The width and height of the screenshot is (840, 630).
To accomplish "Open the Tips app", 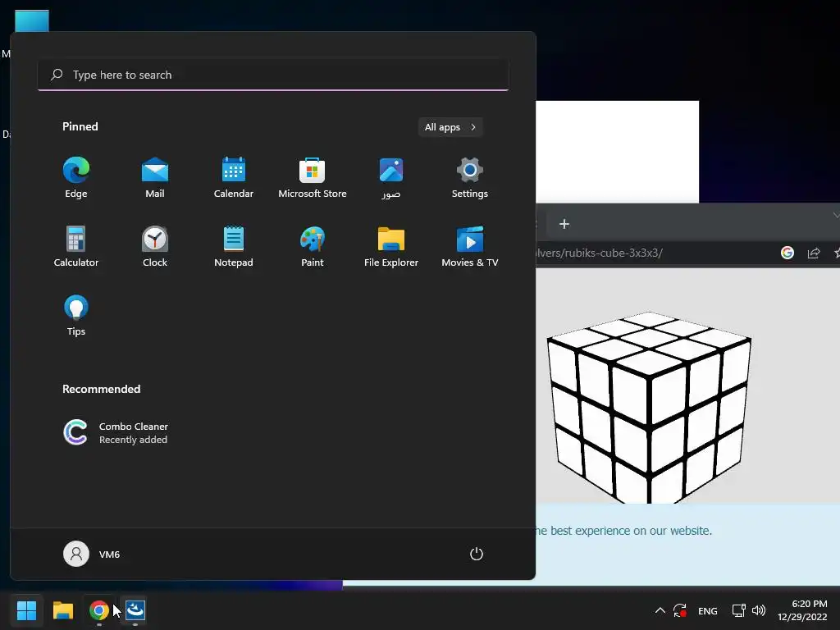I will tap(76, 316).
